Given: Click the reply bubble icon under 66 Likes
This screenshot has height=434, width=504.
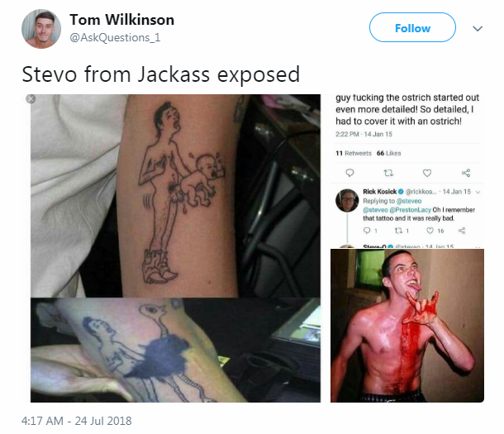Looking at the screenshot, I should (x=349, y=173).
